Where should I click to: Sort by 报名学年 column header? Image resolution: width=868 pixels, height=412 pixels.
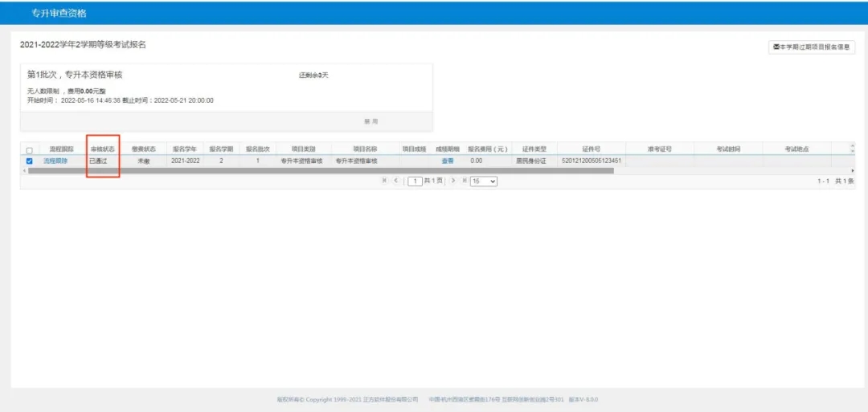coord(184,149)
